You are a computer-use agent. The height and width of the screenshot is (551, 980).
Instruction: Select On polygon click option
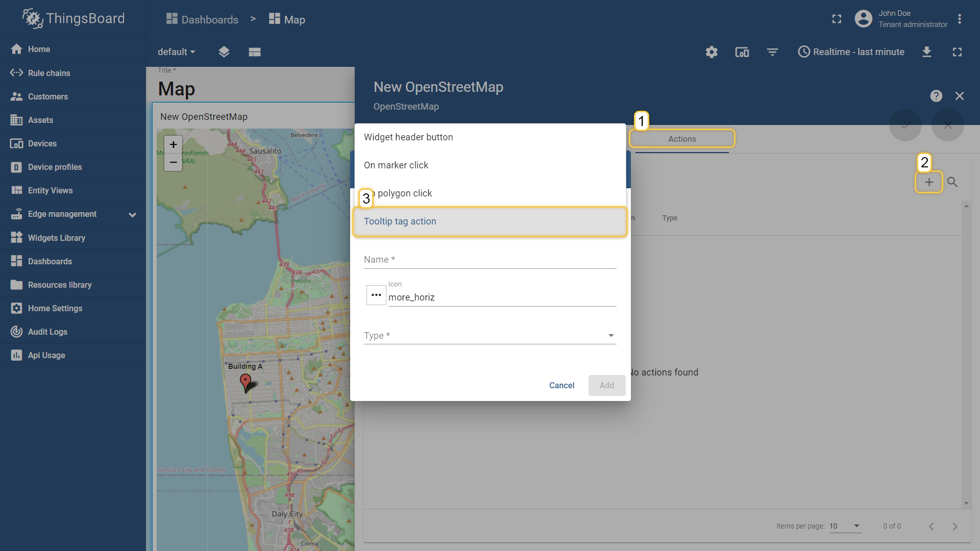[x=490, y=193]
